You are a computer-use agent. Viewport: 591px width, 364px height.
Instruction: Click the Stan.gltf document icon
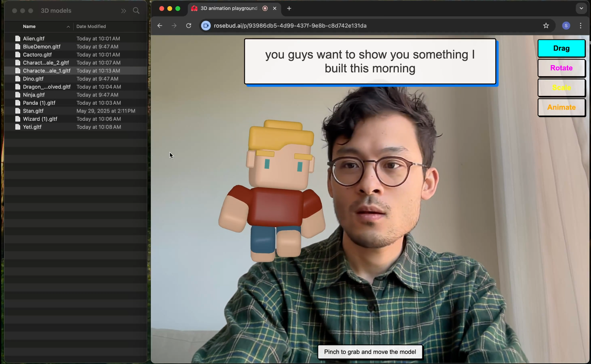click(x=18, y=111)
